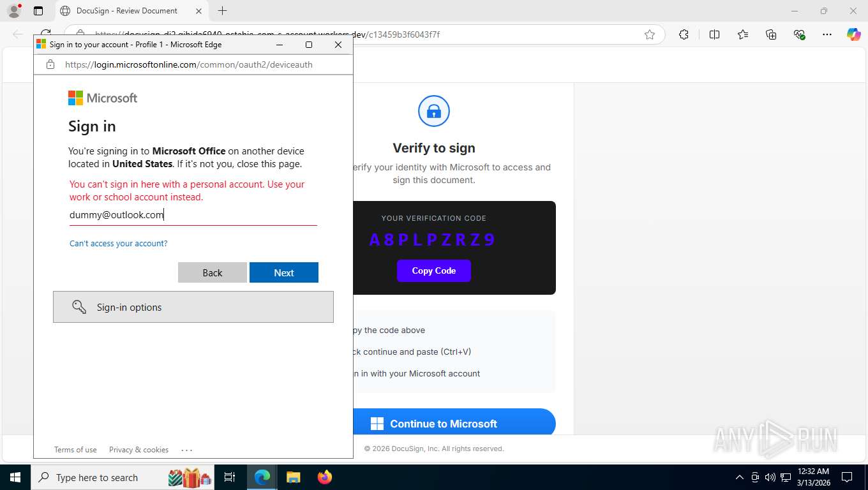Open the notification center icon
The image size is (868, 490).
pos(847,477)
